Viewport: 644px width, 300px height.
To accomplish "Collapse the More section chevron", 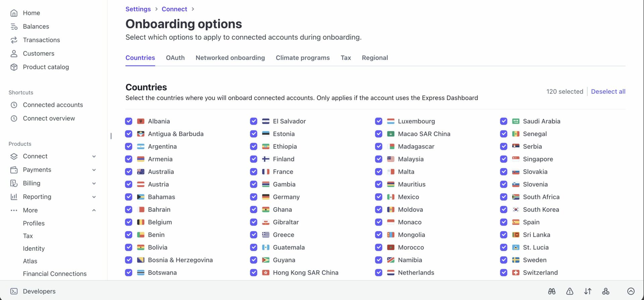I will [94, 210].
